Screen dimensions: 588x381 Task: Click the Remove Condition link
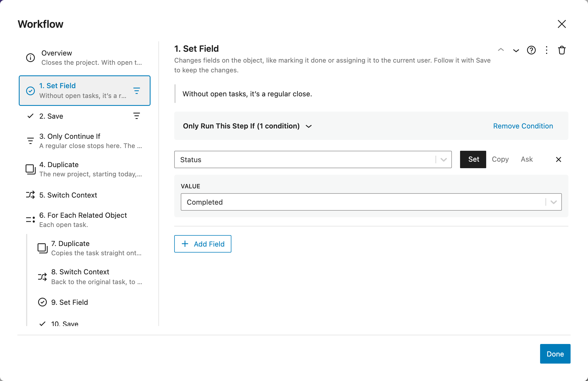[523, 126]
